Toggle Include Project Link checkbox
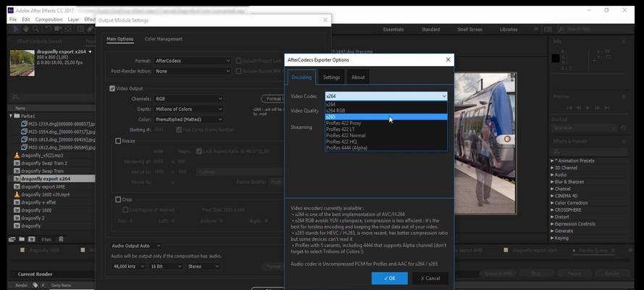This screenshot has width=644, height=290. point(238,61)
